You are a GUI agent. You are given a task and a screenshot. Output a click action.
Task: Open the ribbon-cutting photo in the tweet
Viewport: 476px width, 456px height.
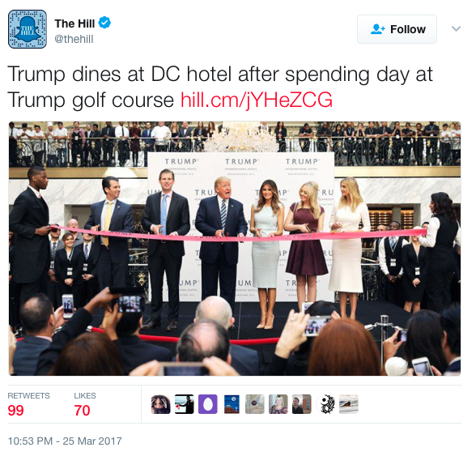click(x=235, y=249)
